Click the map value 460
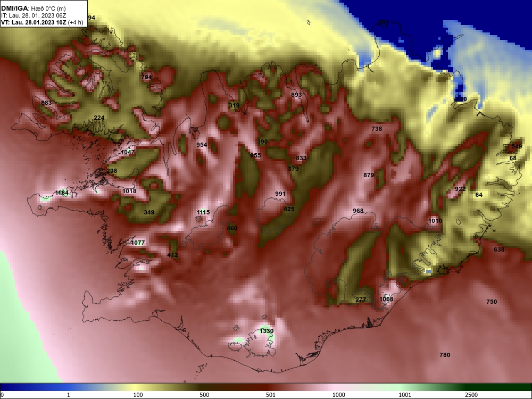 point(232,228)
